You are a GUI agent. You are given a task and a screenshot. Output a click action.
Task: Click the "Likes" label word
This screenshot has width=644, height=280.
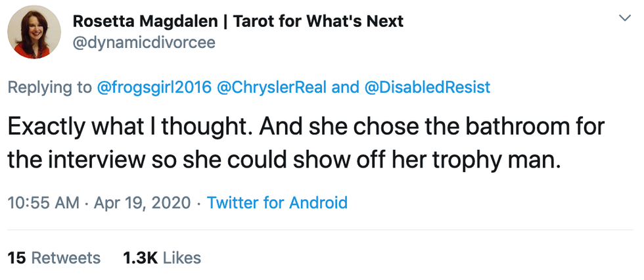(x=182, y=258)
